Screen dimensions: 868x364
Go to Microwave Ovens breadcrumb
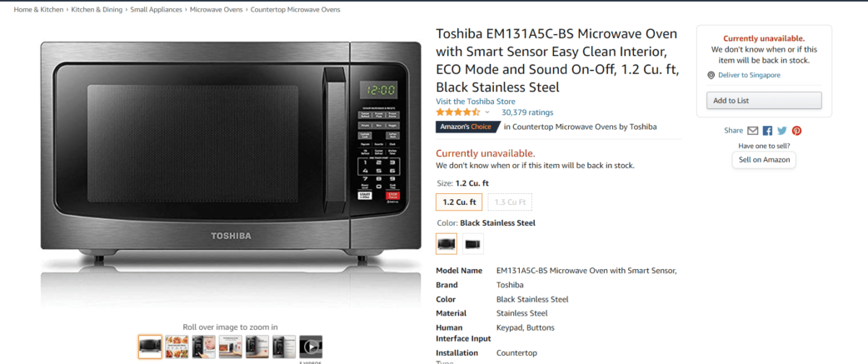coord(216,9)
